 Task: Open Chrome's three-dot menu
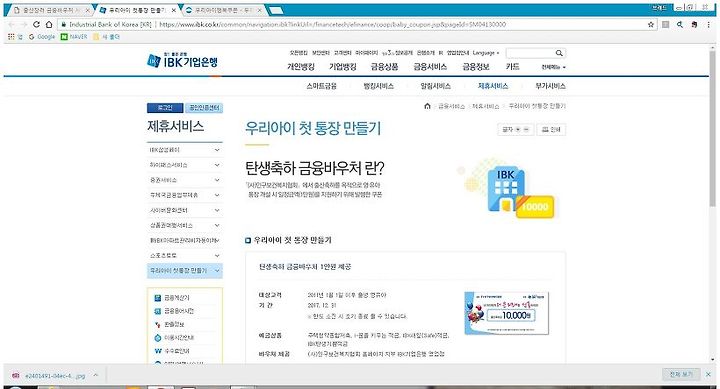click(x=709, y=24)
